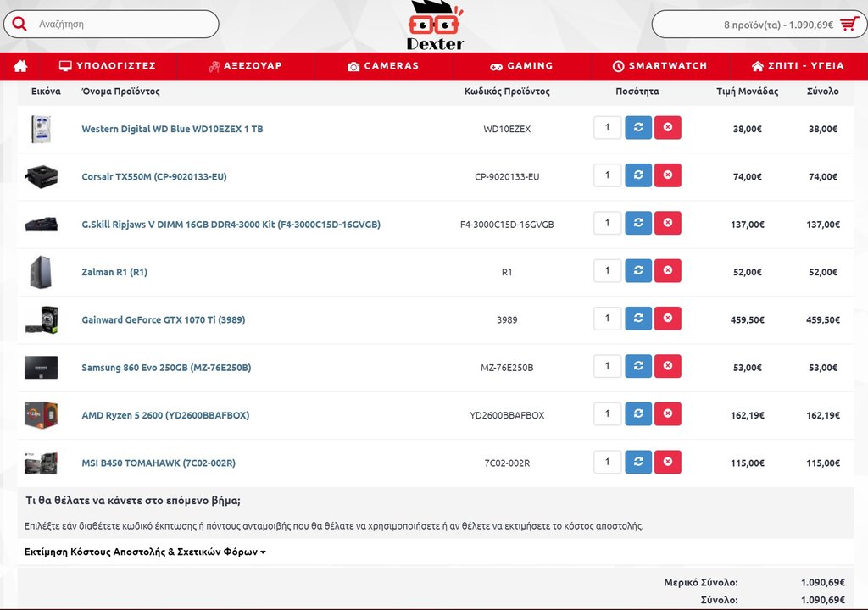Viewport: 868px width, 610px height.
Task: Update quantity for Zalman R1
Action: (x=638, y=270)
